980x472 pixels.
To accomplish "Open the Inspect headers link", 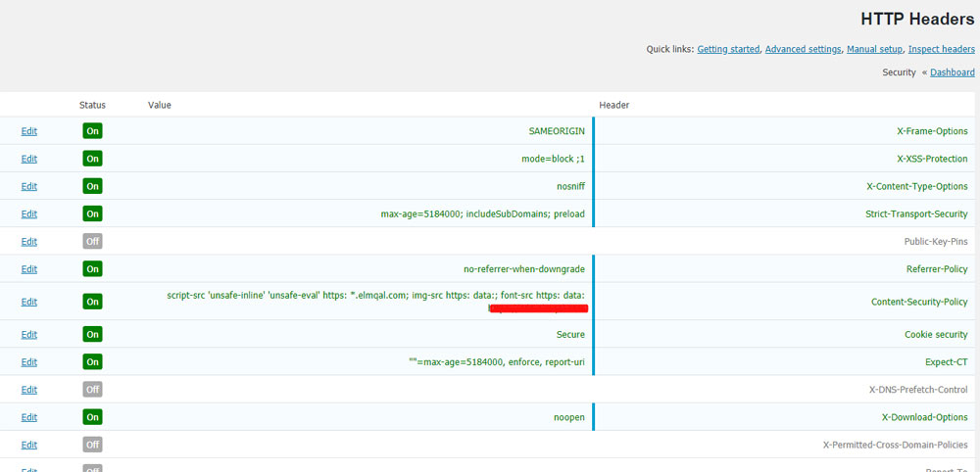I will (941, 49).
